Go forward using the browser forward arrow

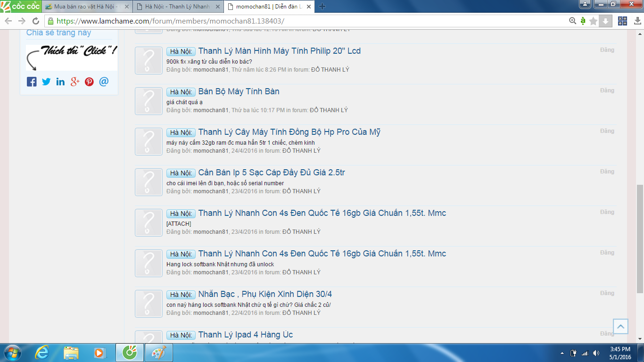tap(22, 21)
